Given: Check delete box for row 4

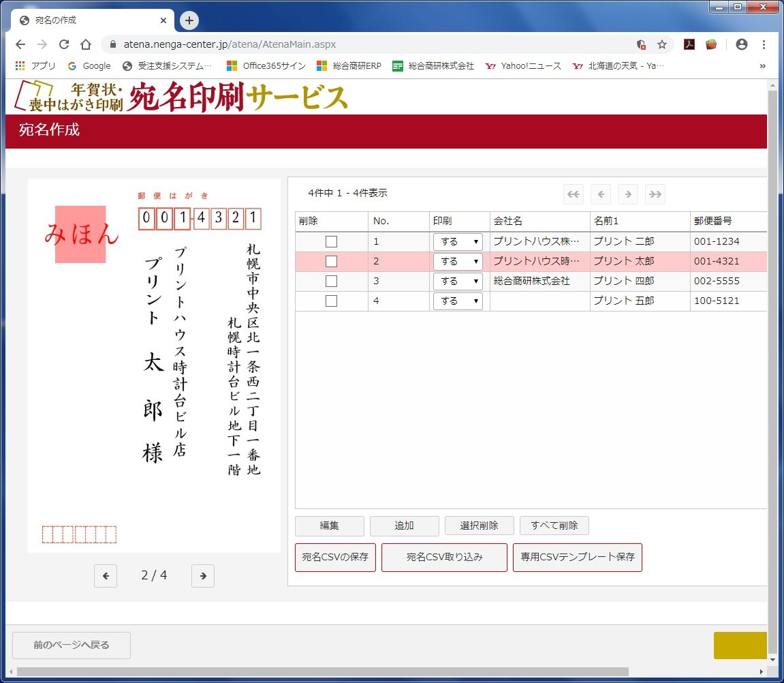Looking at the screenshot, I should (x=331, y=301).
